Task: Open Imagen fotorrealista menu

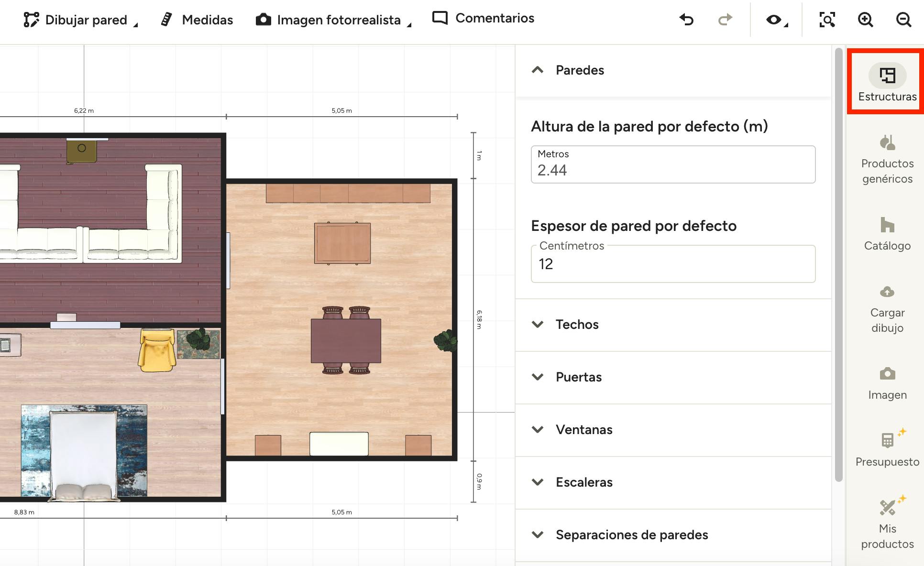Action: pyautogui.click(x=333, y=20)
